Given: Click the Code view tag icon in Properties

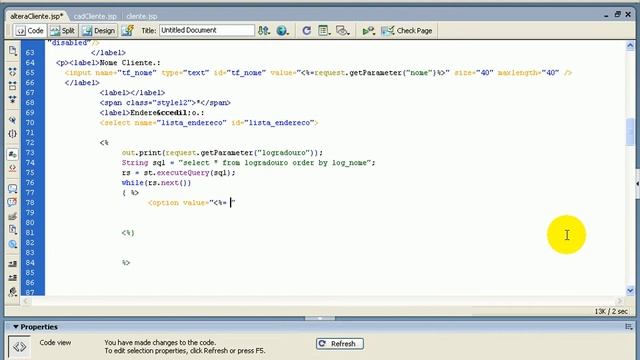Looking at the screenshot, I should point(19,347).
